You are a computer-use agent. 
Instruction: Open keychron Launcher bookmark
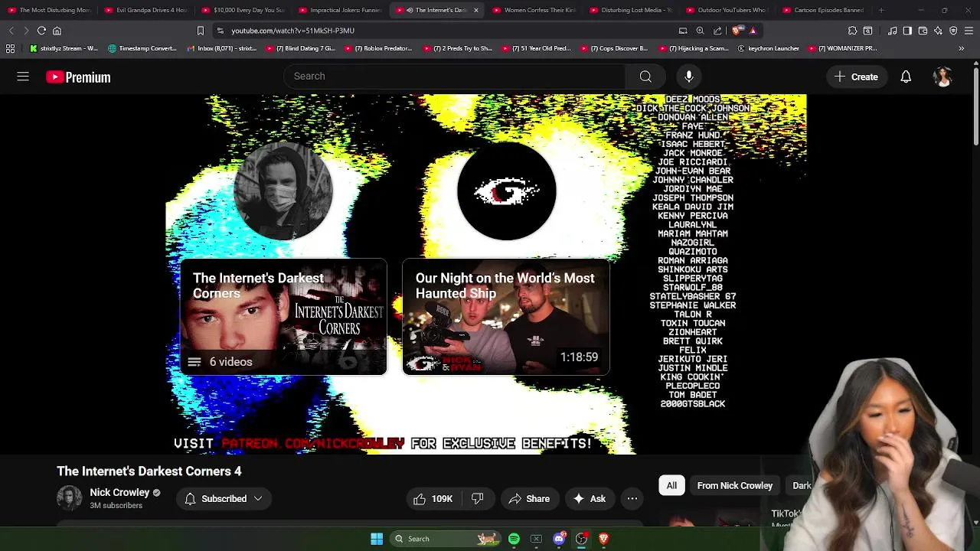769,48
